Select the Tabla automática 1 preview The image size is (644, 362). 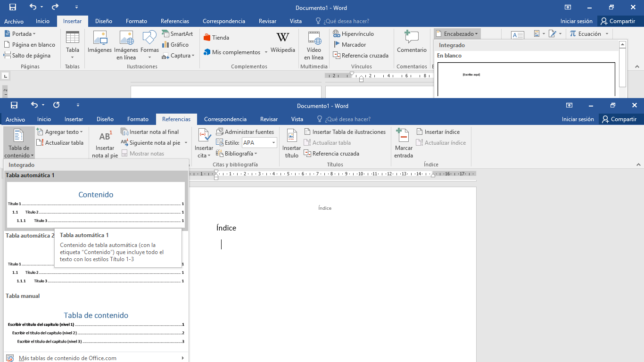click(96, 204)
